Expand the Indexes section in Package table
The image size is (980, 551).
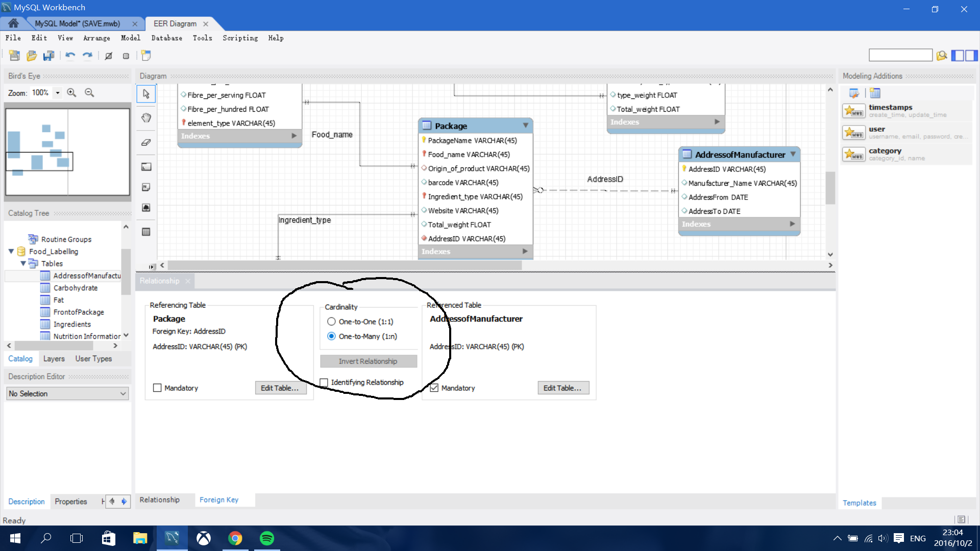tap(524, 251)
